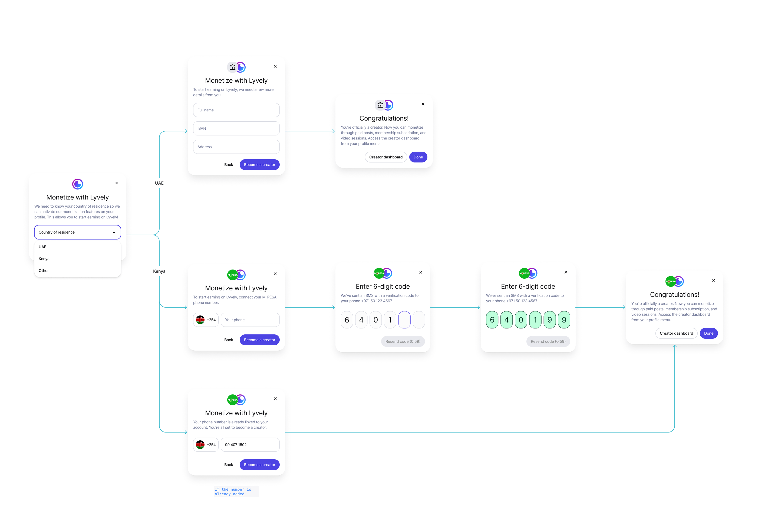Click Become a creator in empty phone dialog

click(x=260, y=340)
